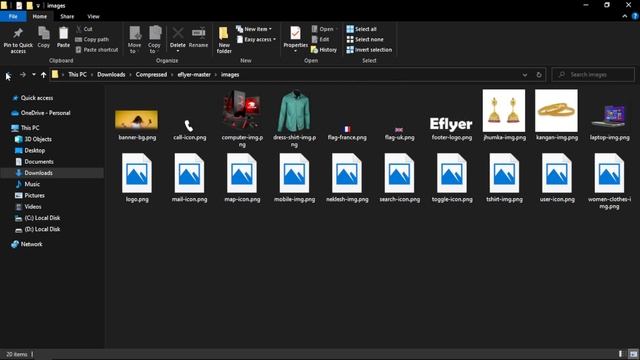Image resolution: width=640 pixels, height=360 pixels.
Task: Go back with the Back arrow
Action: [x=8, y=75]
